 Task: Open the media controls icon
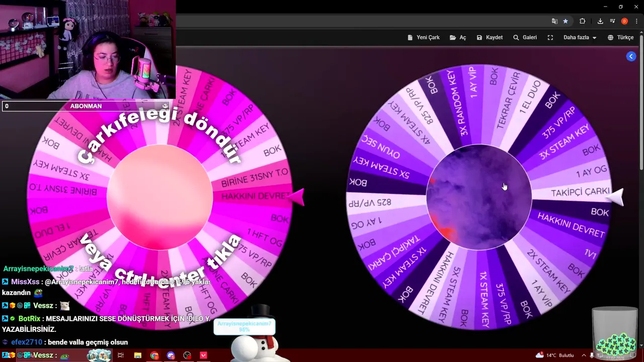(x=612, y=21)
